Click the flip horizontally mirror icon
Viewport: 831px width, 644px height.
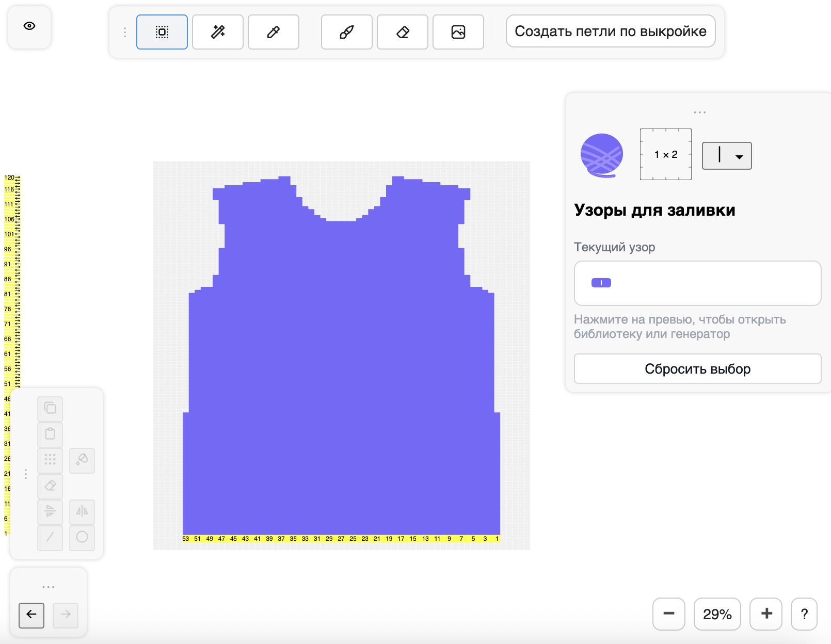(x=82, y=511)
